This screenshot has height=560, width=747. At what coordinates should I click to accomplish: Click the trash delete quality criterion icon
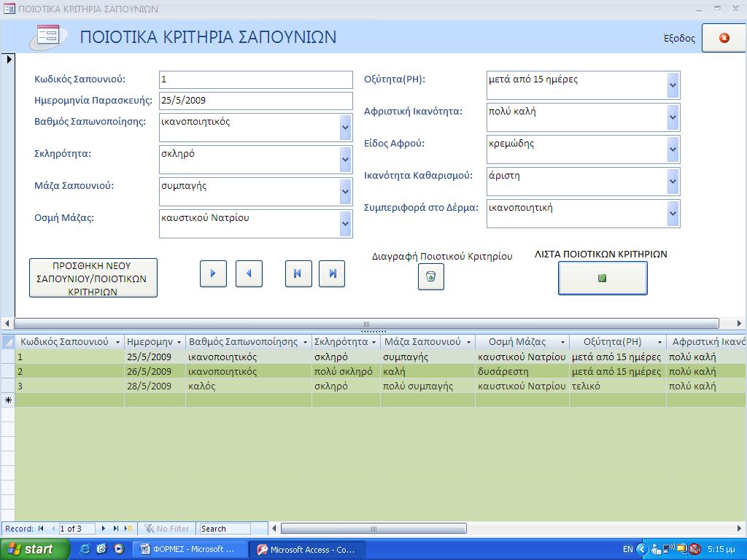pyautogui.click(x=430, y=276)
